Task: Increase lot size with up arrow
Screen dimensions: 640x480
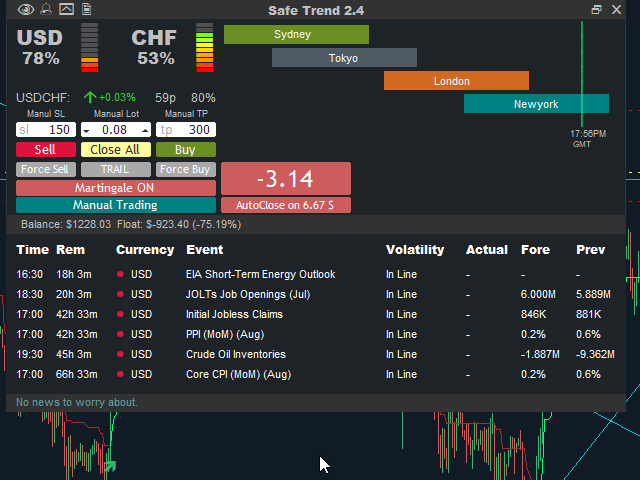Action: click(145, 131)
